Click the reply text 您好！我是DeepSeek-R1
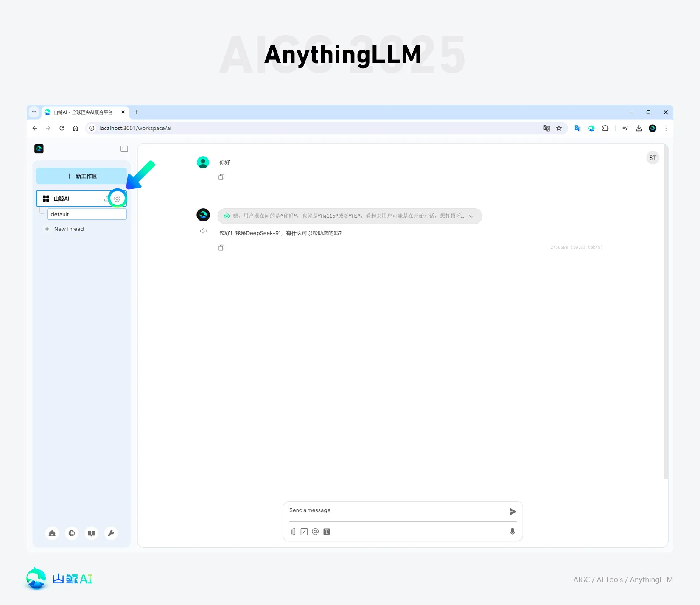 [280, 233]
